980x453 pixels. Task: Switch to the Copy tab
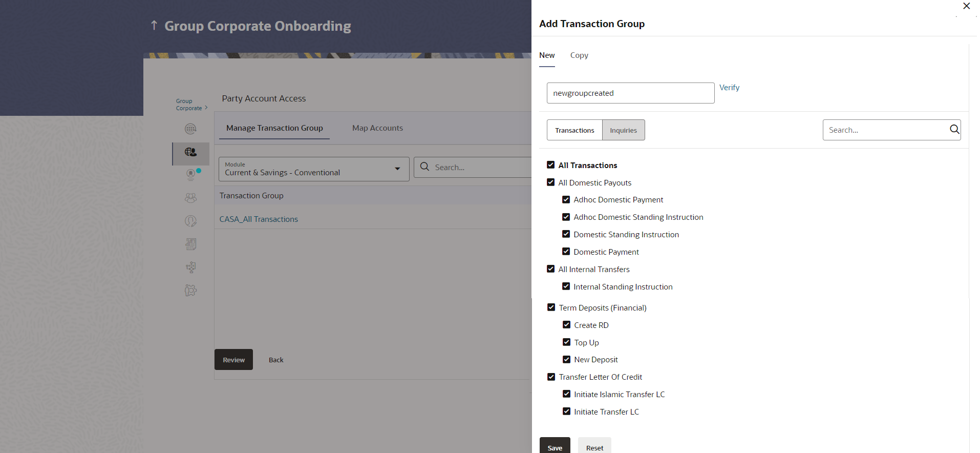click(x=579, y=55)
